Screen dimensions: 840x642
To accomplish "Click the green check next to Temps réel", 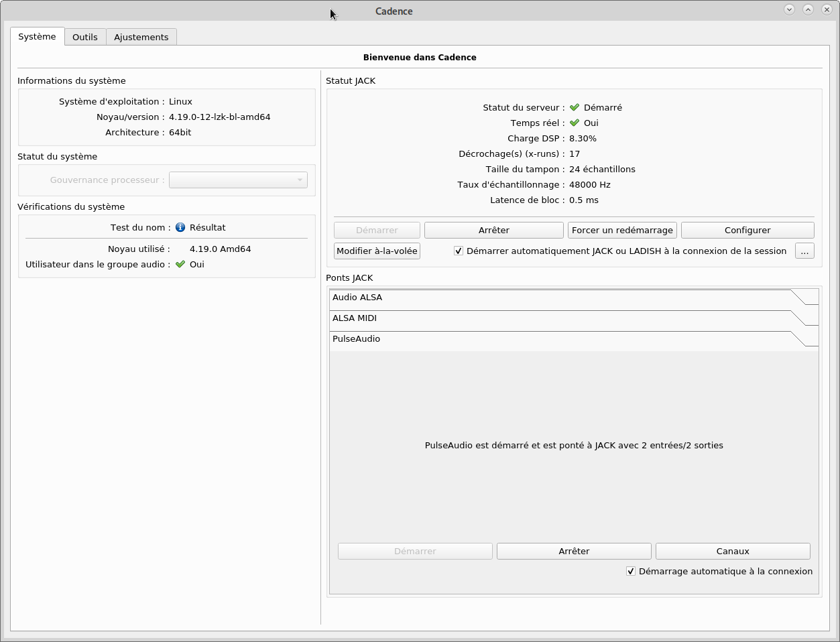I will click(575, 123).
